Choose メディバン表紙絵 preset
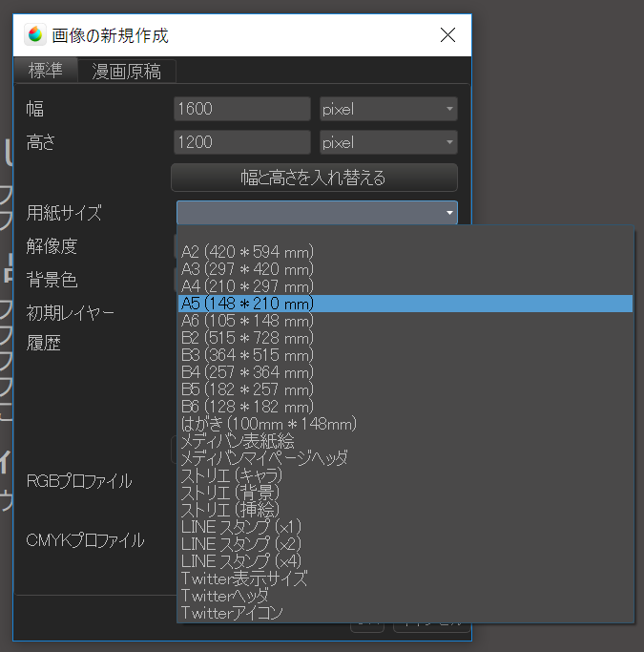Image resolution: width=644 pixels, height=652 pixels. coord(405,441)
